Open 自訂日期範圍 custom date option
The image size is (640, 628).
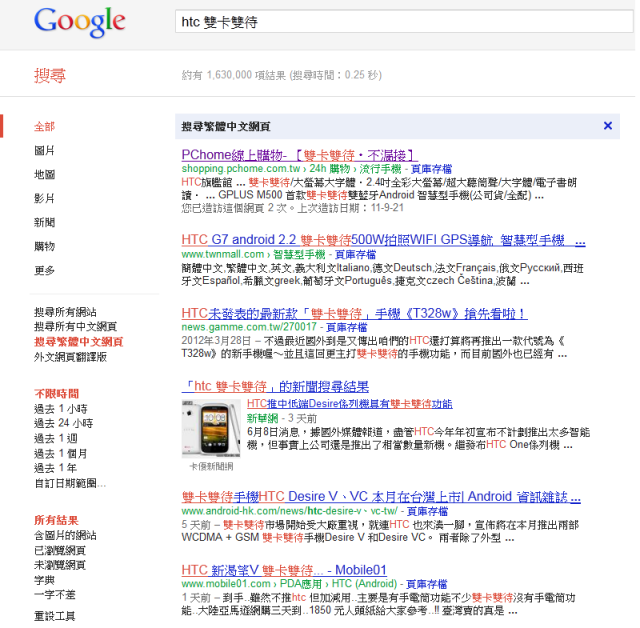coord(70,484)
